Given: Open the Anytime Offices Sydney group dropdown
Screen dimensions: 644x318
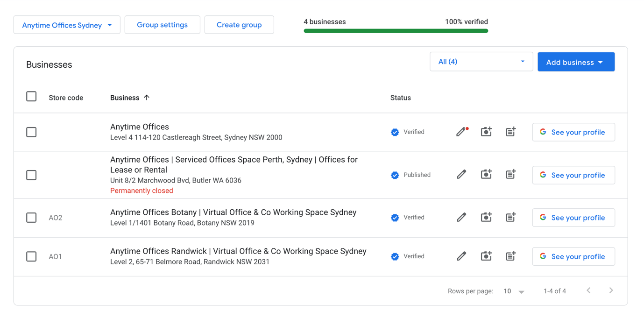Looking at the screenshot, I should pyautogui.click(x=67, y=25).
